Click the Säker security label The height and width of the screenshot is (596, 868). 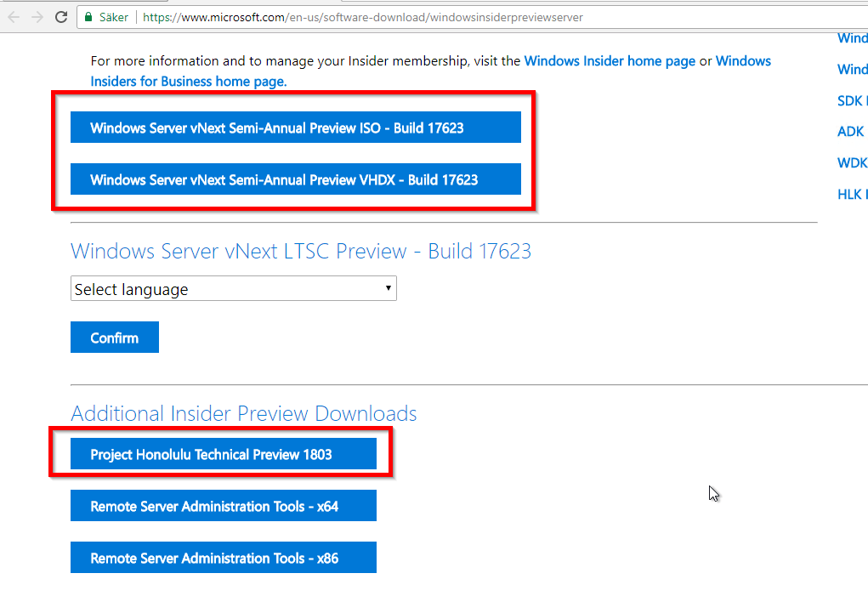tap(111, 16)
